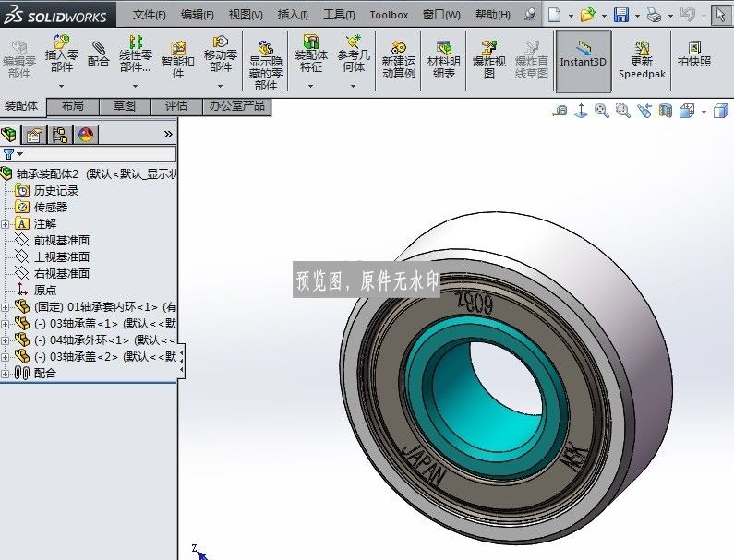Open the New document dropdown arrow
The image size is (734, 560).
pyautogui.click(x=571, y=16)
